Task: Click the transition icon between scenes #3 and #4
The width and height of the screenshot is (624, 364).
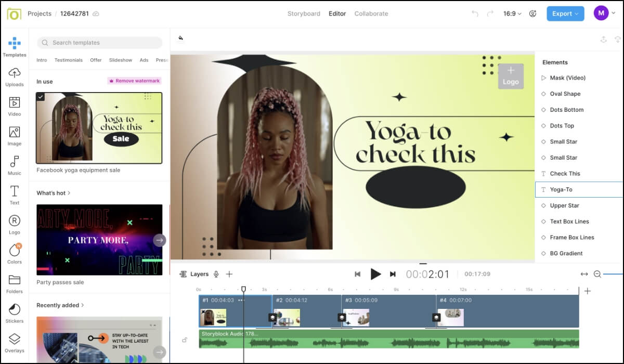Action: pyautogui.click(x=437, y=317)
